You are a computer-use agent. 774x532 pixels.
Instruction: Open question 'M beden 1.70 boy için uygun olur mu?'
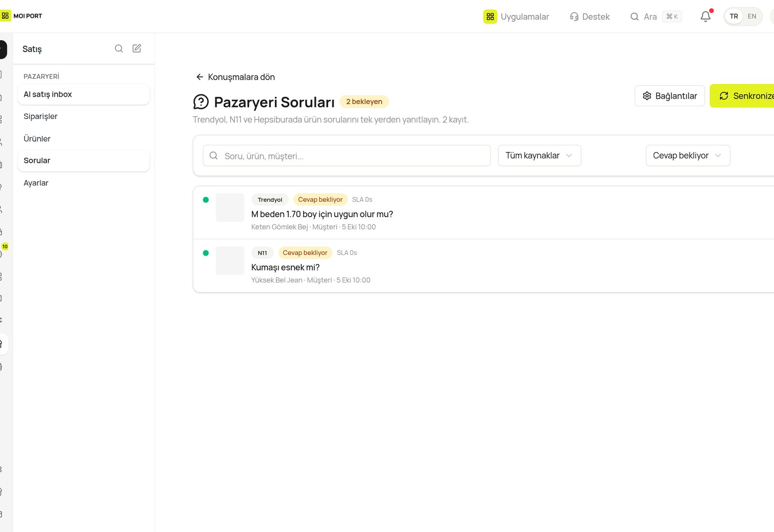(x=322, y=214)
